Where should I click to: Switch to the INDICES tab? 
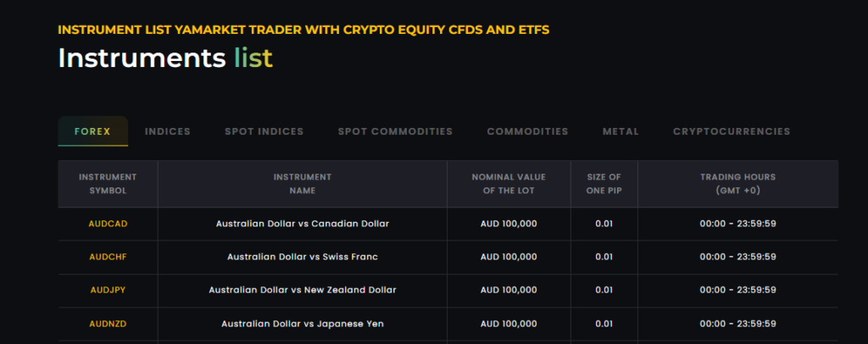[168, 131]
